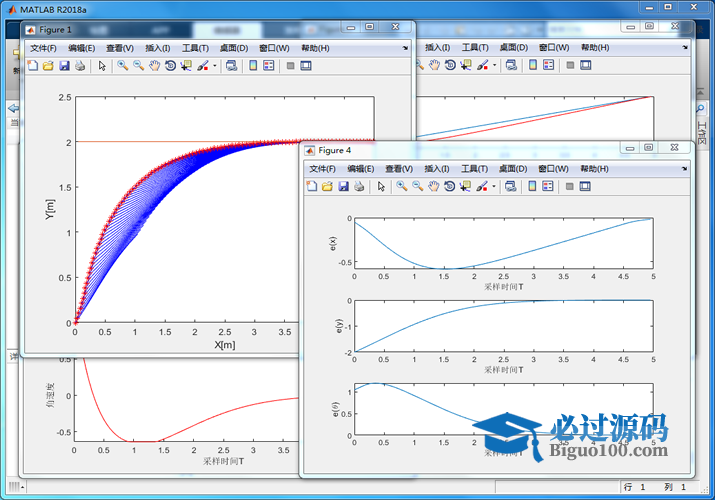
Task: Open 桌面(D) menu in Figure 4
Action: tap(513, 169)
